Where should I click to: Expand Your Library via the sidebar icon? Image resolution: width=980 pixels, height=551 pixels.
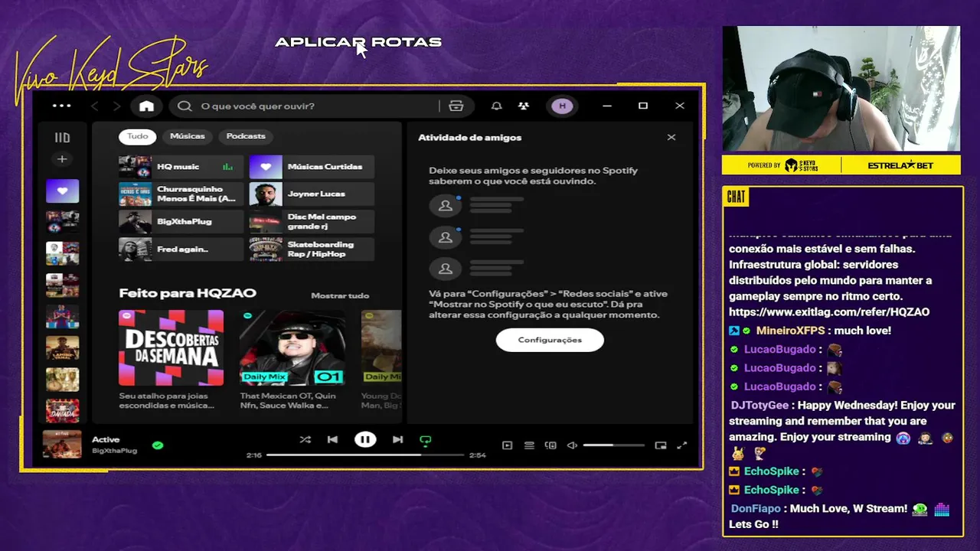62,138
